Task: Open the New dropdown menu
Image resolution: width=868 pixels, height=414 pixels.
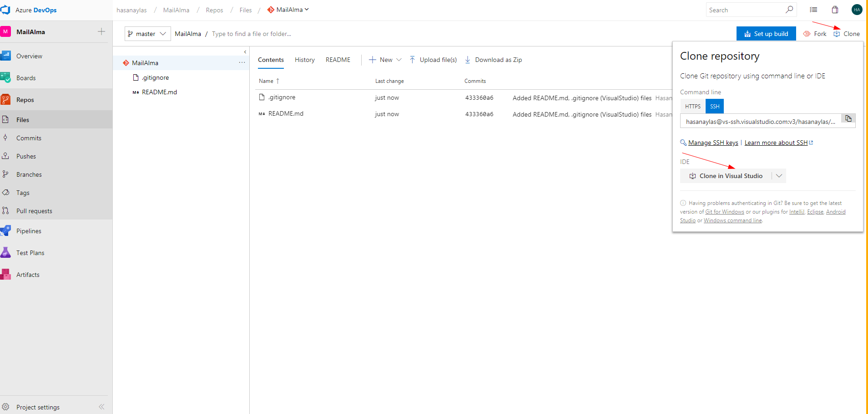Action: (x=385, y=60)
